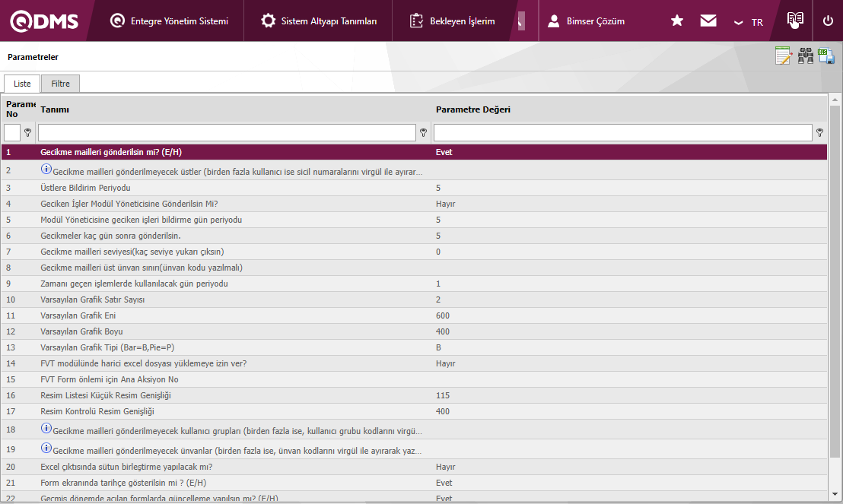Click the Bekleyen İşlerim button
Image resolution: width=843 pixels, height=504 pixels.
click(452, 21)
